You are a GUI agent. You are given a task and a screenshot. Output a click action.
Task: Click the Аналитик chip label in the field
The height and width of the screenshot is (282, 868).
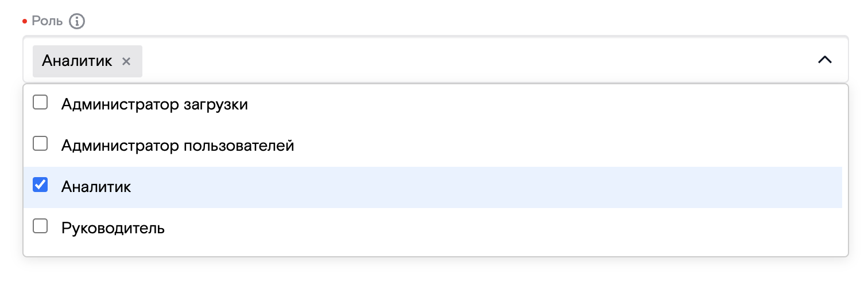pyautogui.click(x=77, y=61)
